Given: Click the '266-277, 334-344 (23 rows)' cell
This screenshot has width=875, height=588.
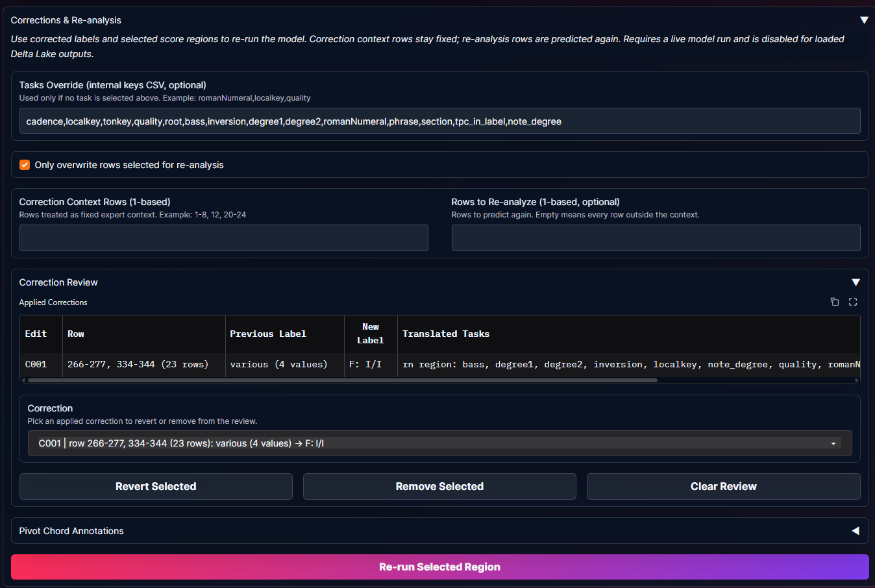Looking at the screenshot, I should tap(143, 365).
